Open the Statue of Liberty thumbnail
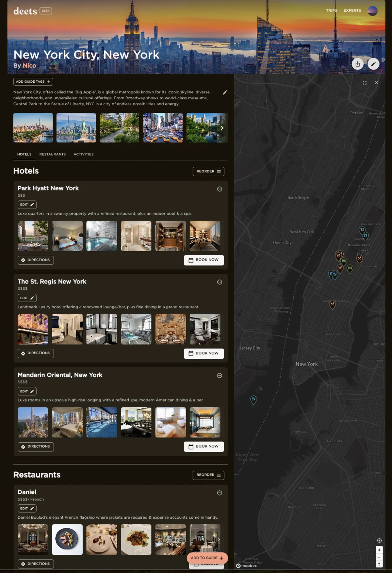The image size is (392, 573). 76,128
